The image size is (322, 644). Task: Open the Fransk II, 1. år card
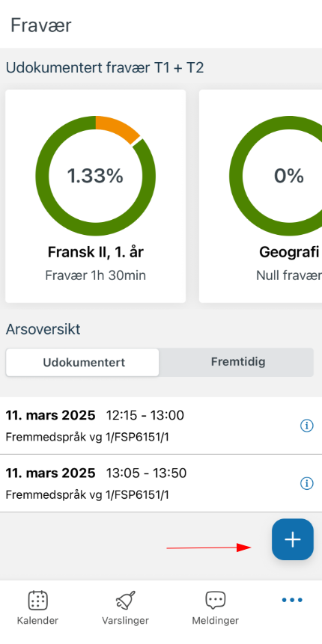[95, 196]
